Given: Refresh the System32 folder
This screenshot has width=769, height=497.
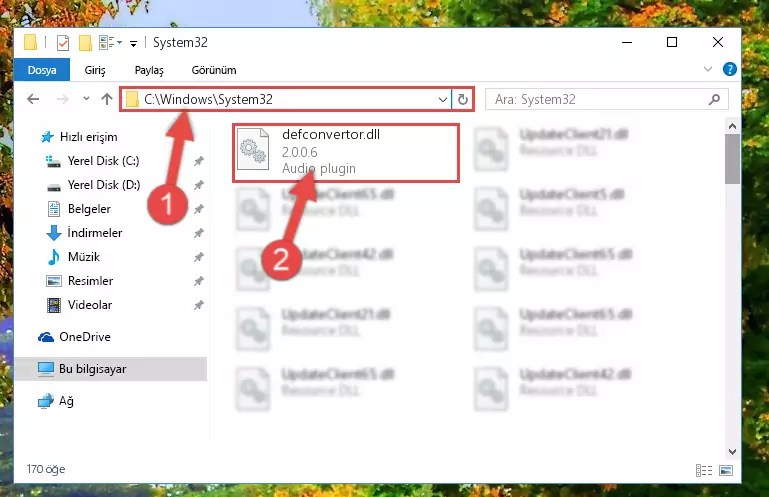Looking at the screenshot, I should pos(462,100).
